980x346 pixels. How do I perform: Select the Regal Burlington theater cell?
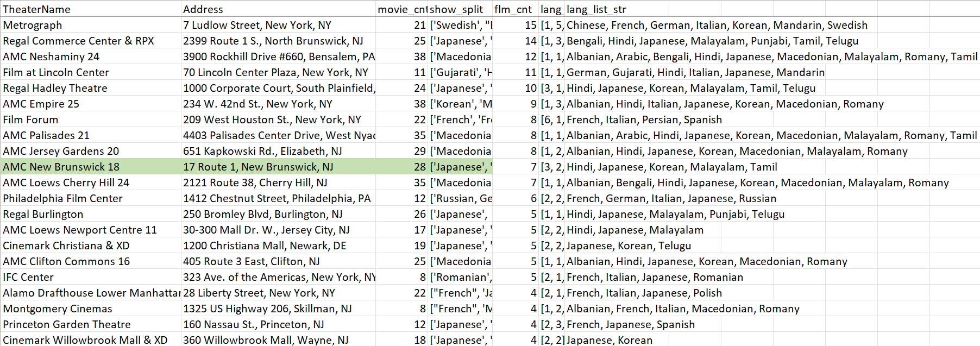pyautogui.click(x=43, y=214)
